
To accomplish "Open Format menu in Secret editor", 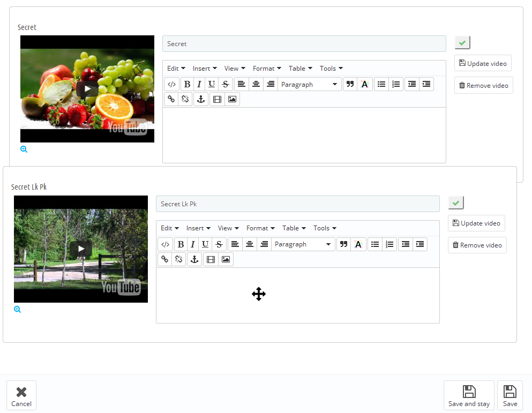I will [x=267, y=68].
